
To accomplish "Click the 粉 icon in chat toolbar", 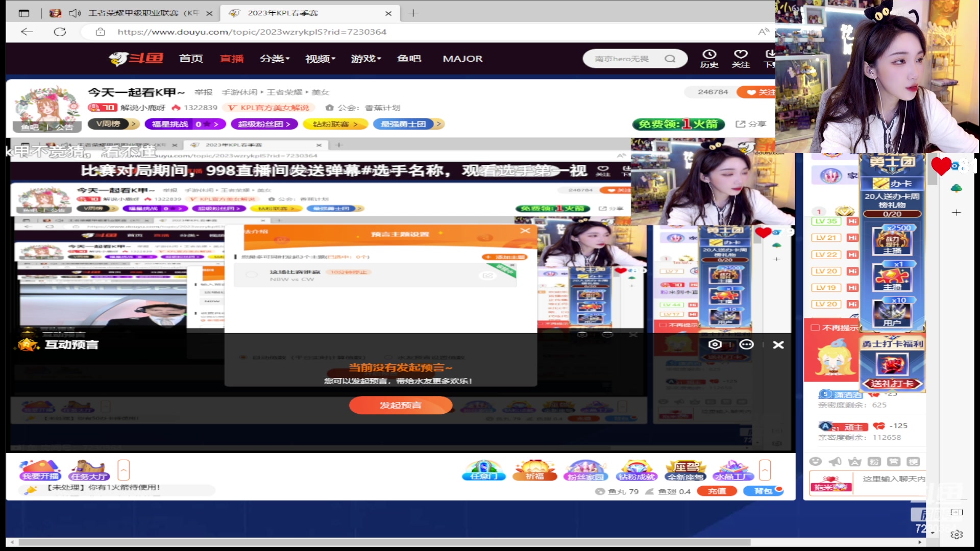I will coord(874,462).
